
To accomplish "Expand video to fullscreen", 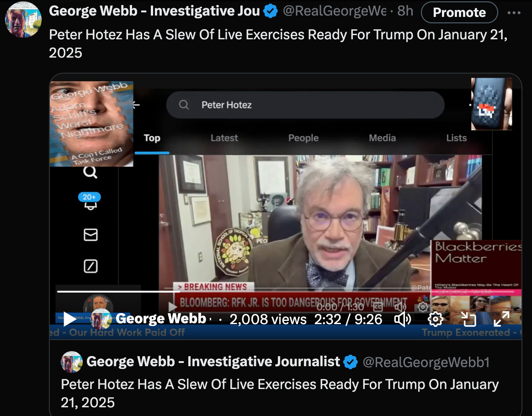I will coord(501,319).
